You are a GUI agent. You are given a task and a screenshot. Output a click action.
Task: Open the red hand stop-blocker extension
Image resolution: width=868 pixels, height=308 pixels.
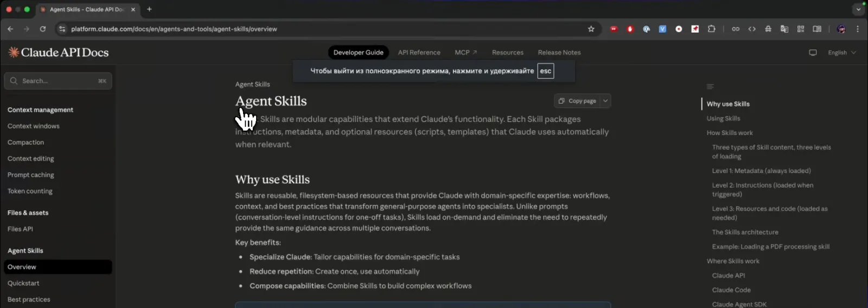pos(630,29)
